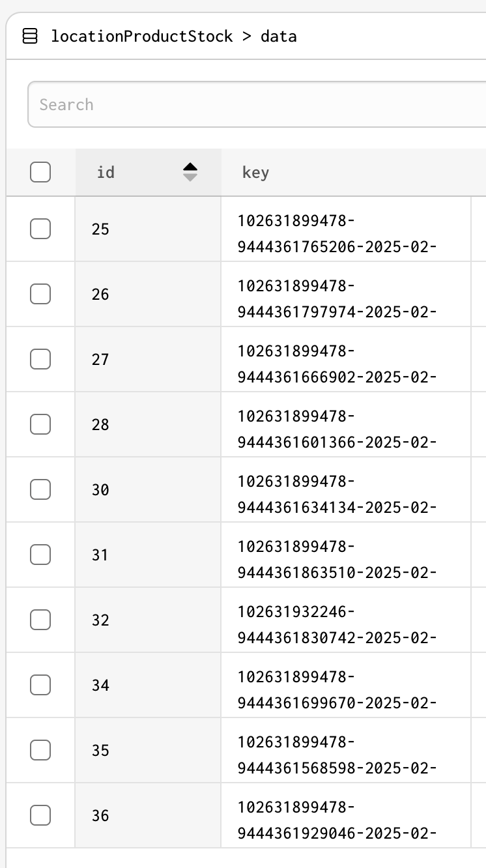Select the data breadcrumb segment
The width and height of the screenshot is (486, 868).
click(279, 36)
